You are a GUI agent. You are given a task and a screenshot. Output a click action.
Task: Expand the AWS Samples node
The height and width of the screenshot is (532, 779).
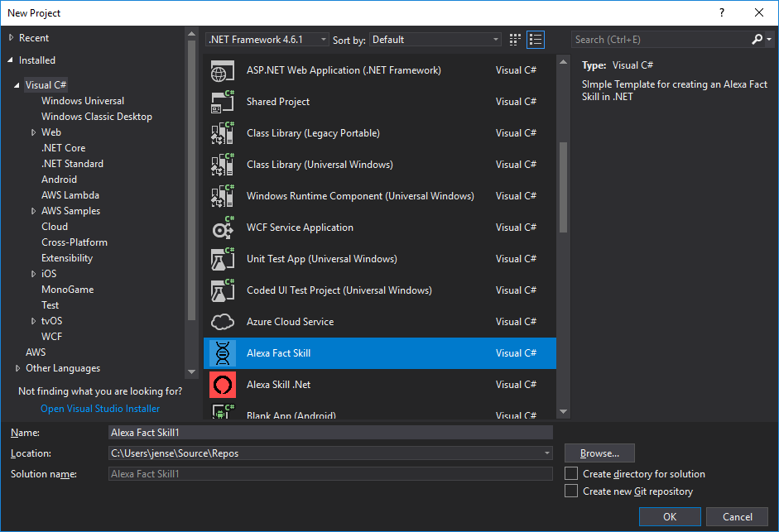(x=34, y=211)
